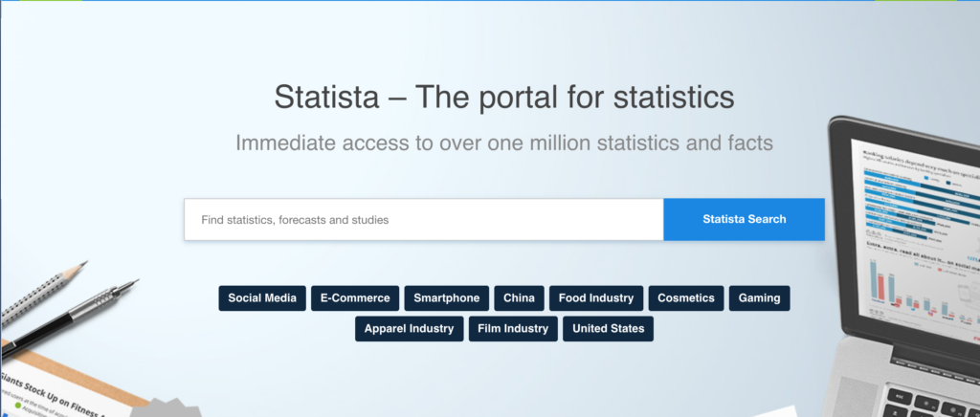Select the E-Commerce topic tag
Image resolution: width=980 pixels, height=417 pixels.
click(x=355, y=298)
